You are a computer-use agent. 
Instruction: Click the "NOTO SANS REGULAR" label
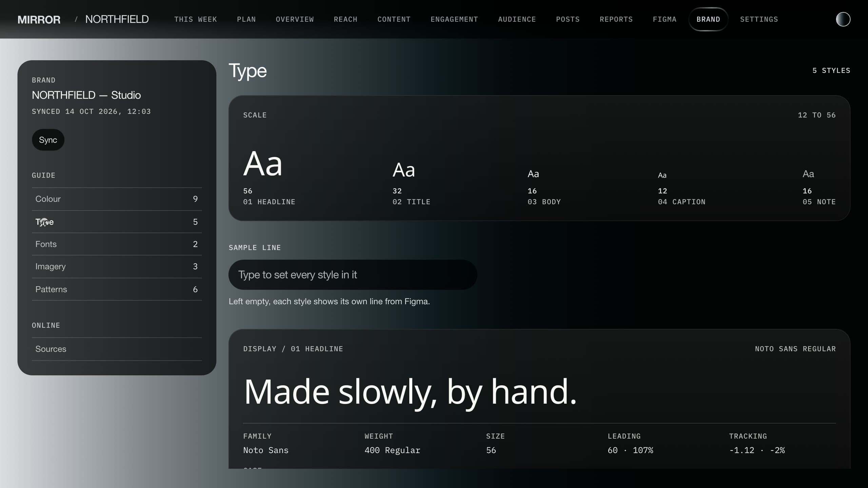pyautogui.click(x=795, y=349)
